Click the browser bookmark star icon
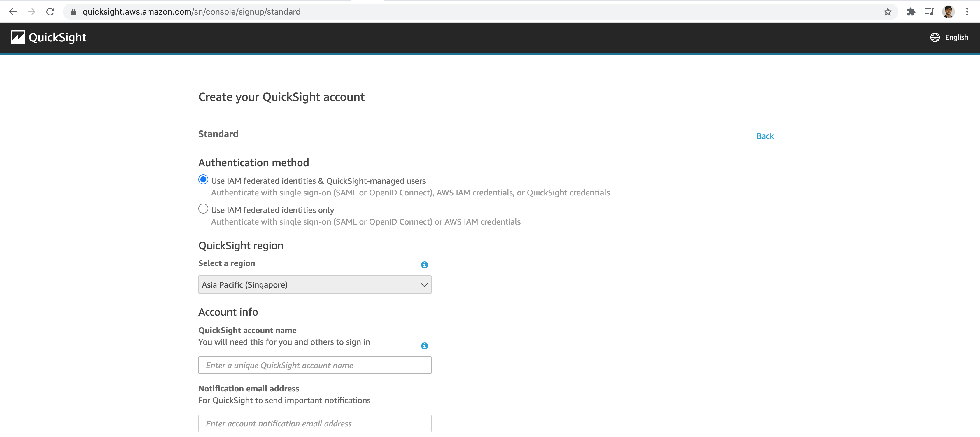Viewport: 980px width, 437px height. 888,12
